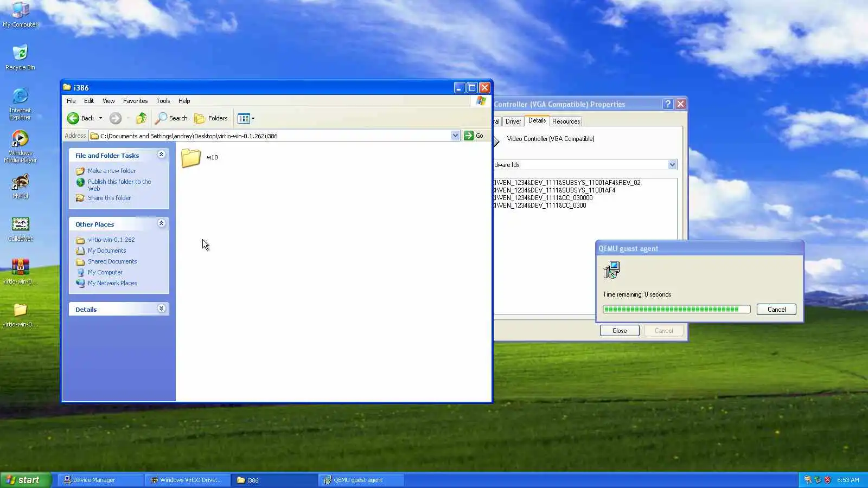Click the red security shield tray icon
Viewport: 868px width, 488px height.
[827, 480]
